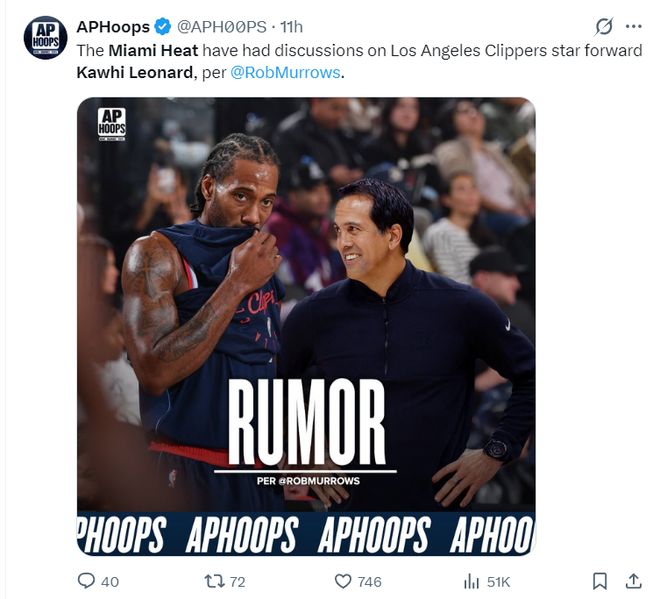Image resolution: width=660 pixels, height=599 pixels.
Task: Bookmark this post
Action: tap(600, 581)
